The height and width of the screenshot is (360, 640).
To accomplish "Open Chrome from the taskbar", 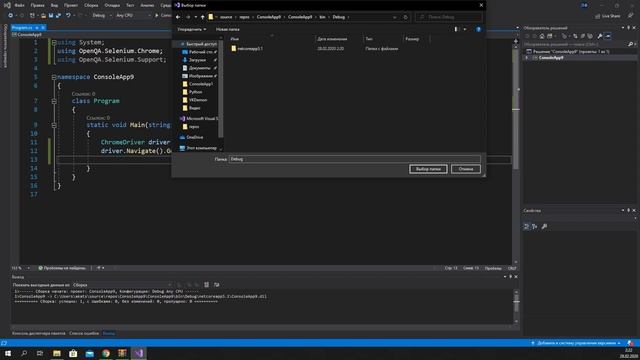I will click(x=106, y=353).
